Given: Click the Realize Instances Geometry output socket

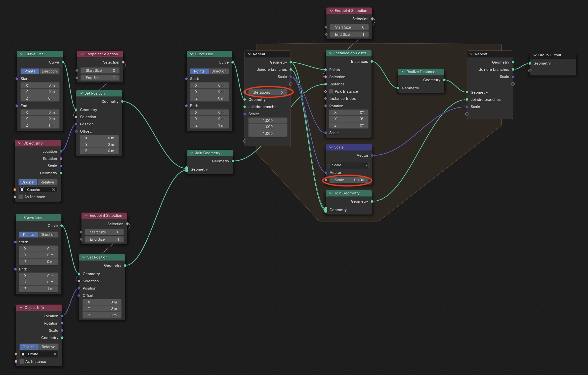Looking at the screenshot, I should [x=444, y=80].
